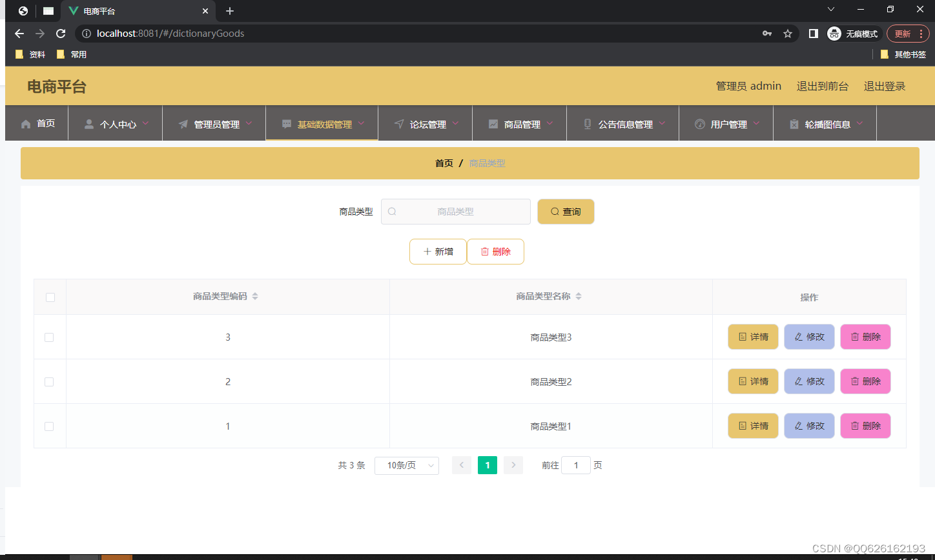Viewport: 935px width, 560px height.
Task: Open the 论坛管理 menu item
Action: [x=426, y=124]
